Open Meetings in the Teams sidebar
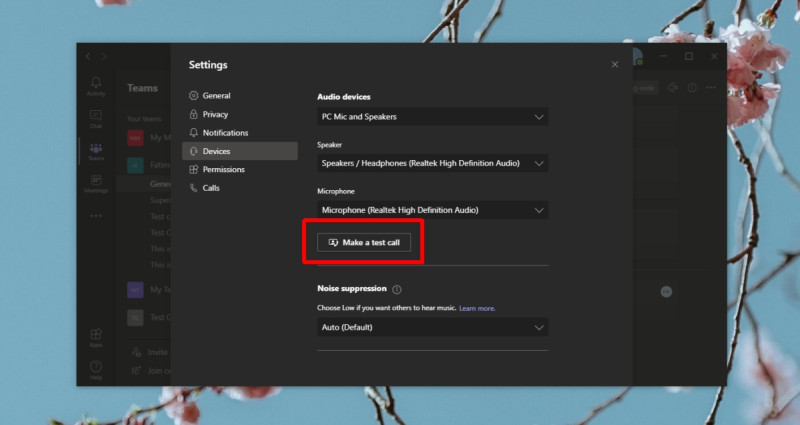The height and width of the screenshot is (425, 800). coord(96,184)
